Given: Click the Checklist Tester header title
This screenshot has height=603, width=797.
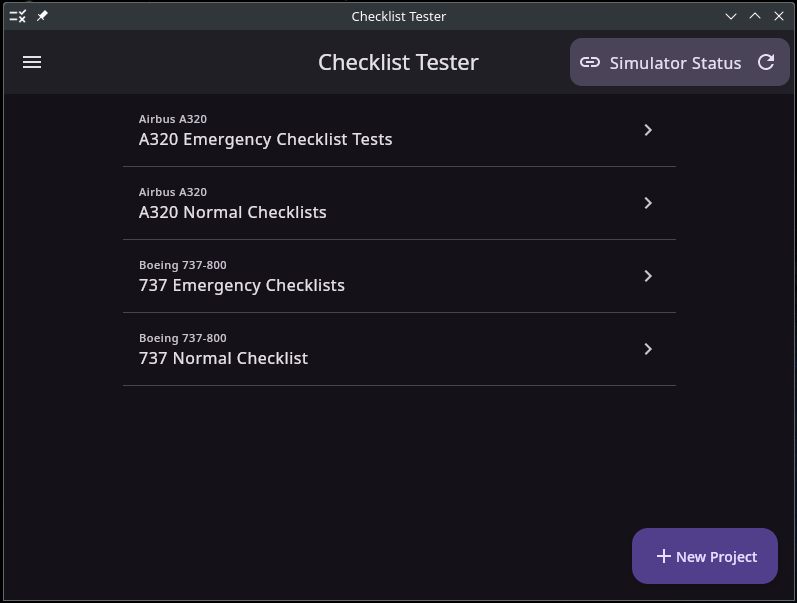Looking at the screenshot, I should (x=398, y=62).
